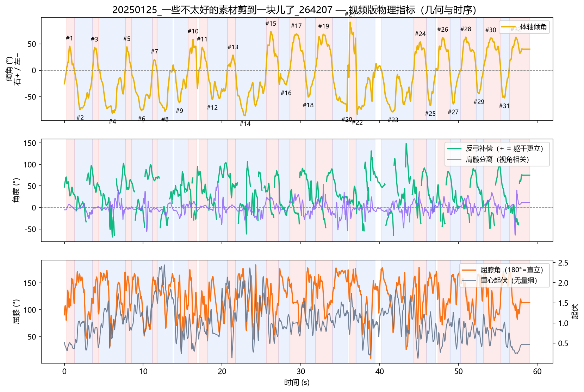Click the #16 trough annotation

[286, 93]
